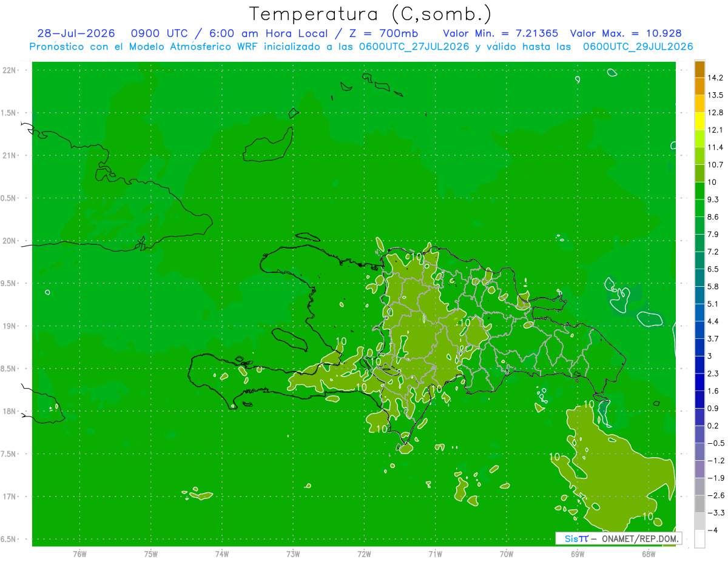728x562 pixels.
Task: Click the "68W" longitude axis label
Action: tap(648, 554)
